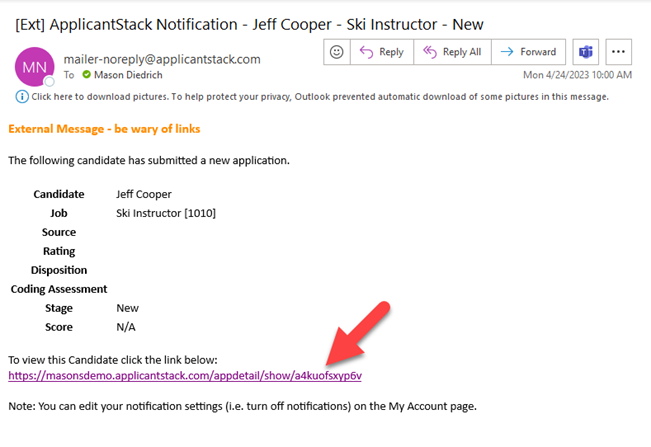Screen dimensions: 651x447
Task: Reply to the ApplicantStack email
Action: point(381,52)
